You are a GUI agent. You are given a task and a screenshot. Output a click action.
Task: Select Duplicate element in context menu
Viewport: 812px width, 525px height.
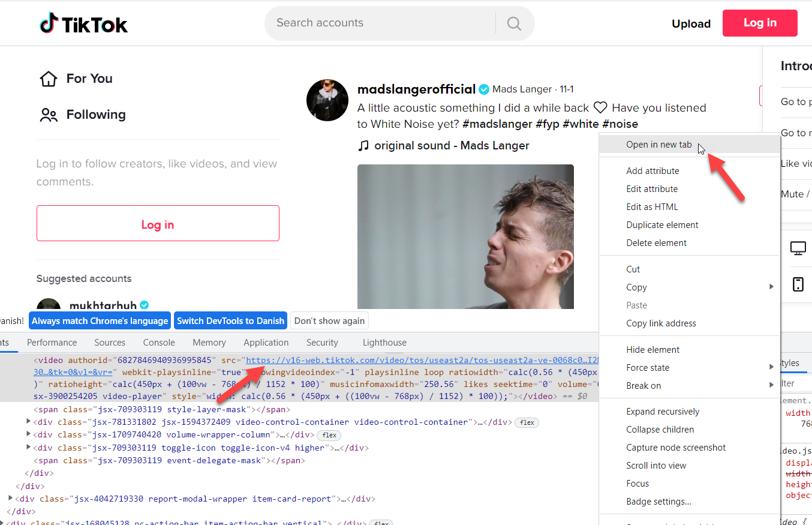coord(690,225)
